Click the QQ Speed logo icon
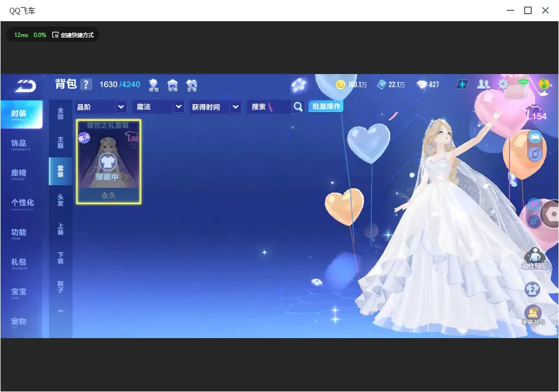Image resolution: width=559 pixels, height=392 pixels. (26, 86)
